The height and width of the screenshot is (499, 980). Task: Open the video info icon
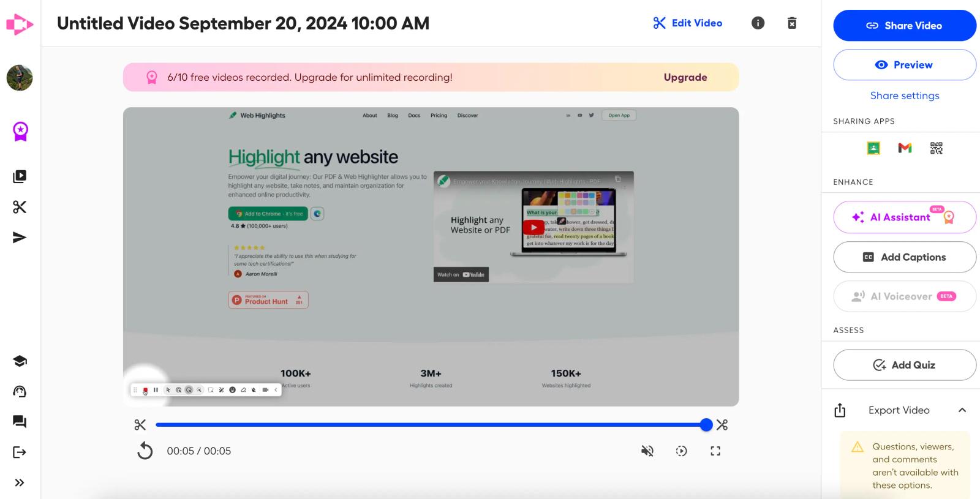pos(758,23)
